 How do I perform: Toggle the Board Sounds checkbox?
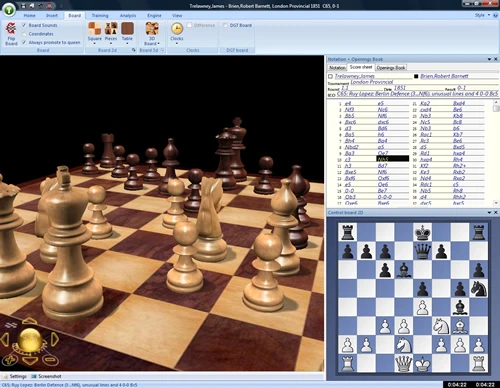pyautogui.click(x=24, y=25)
